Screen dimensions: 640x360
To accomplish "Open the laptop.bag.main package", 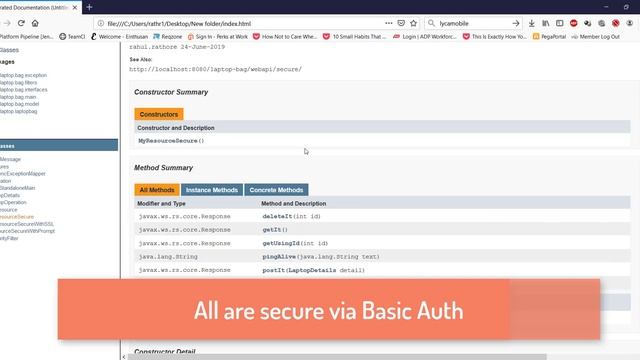I will [x=18, y=97].
